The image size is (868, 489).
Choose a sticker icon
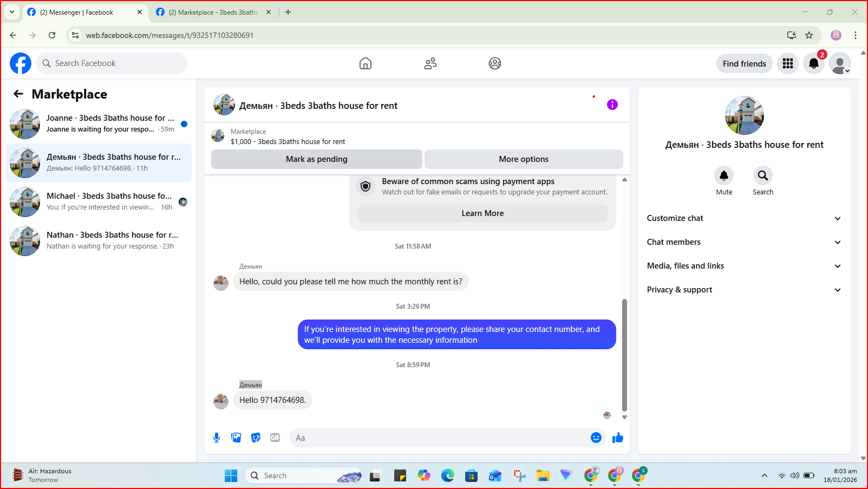pyautogui.click(x=256, y=438)
